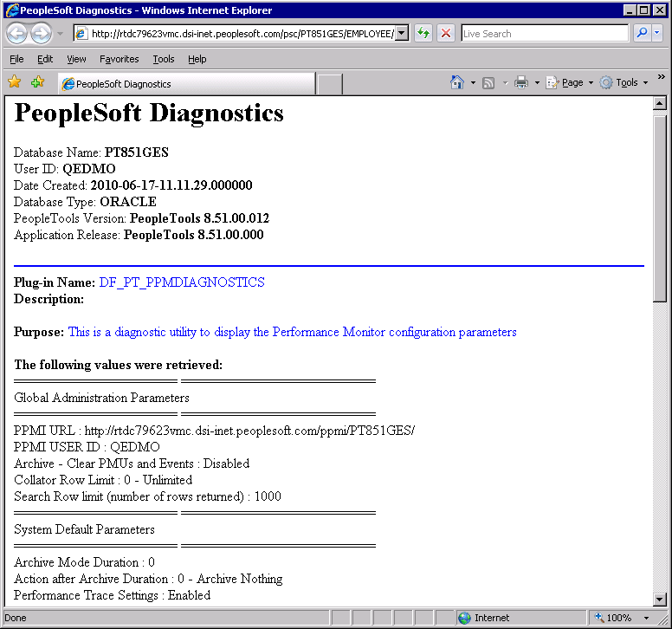Click the PeopleSoft Diagnostics page heading

point(149,114)
